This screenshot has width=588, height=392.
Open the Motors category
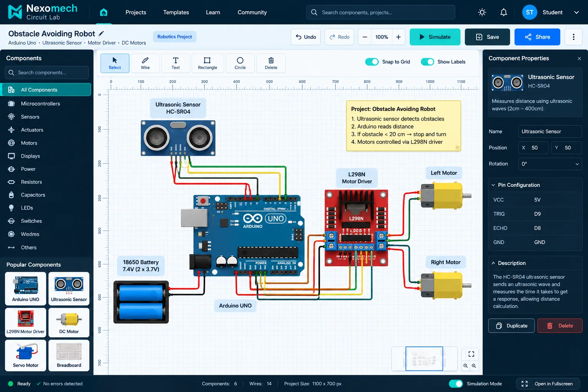tap(46, 143)
